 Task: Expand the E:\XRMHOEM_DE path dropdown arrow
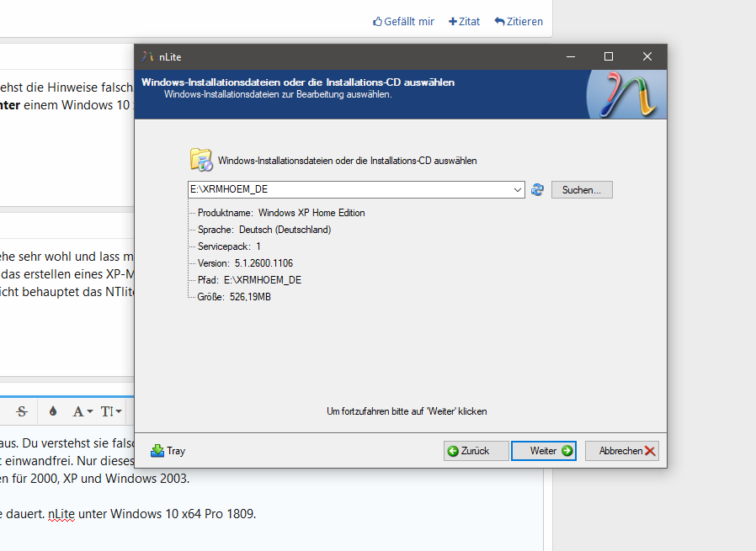click(518, 190)
